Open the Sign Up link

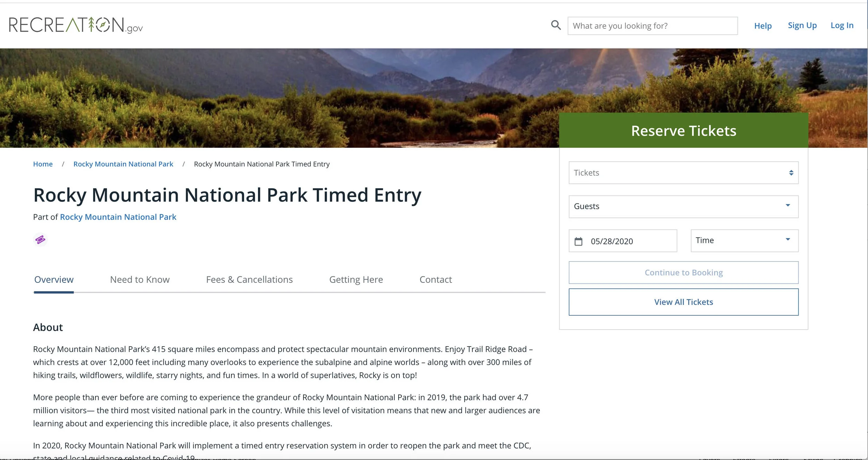tap(802, 25)
